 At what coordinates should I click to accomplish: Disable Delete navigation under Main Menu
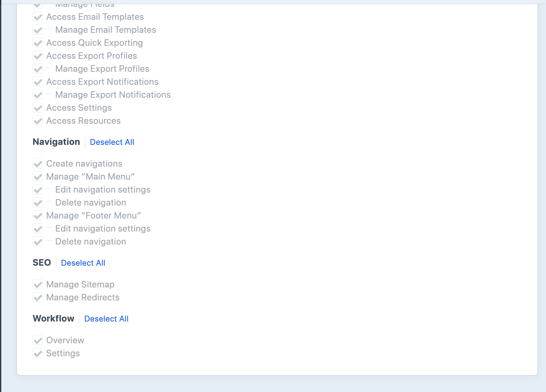(x=38, y=203)
